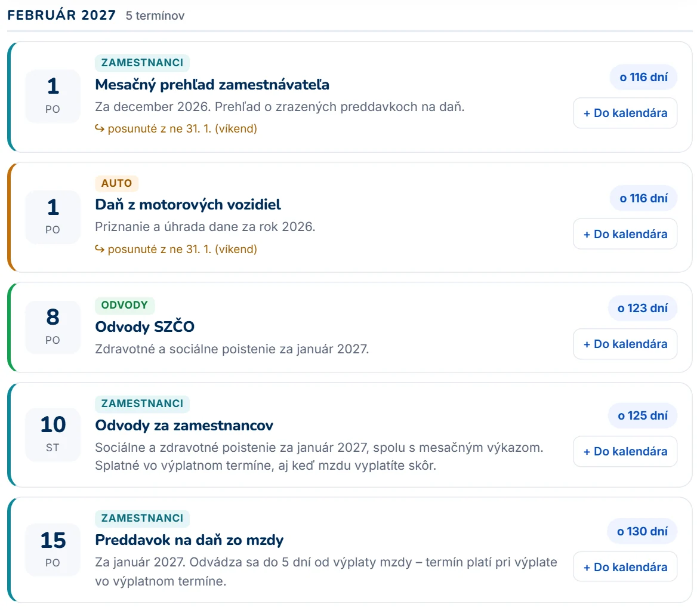The height and width of the screenshot is (610, 700).
Task: Add Odvody za zamestnancov to calendar
Action: tap(625, 451)
